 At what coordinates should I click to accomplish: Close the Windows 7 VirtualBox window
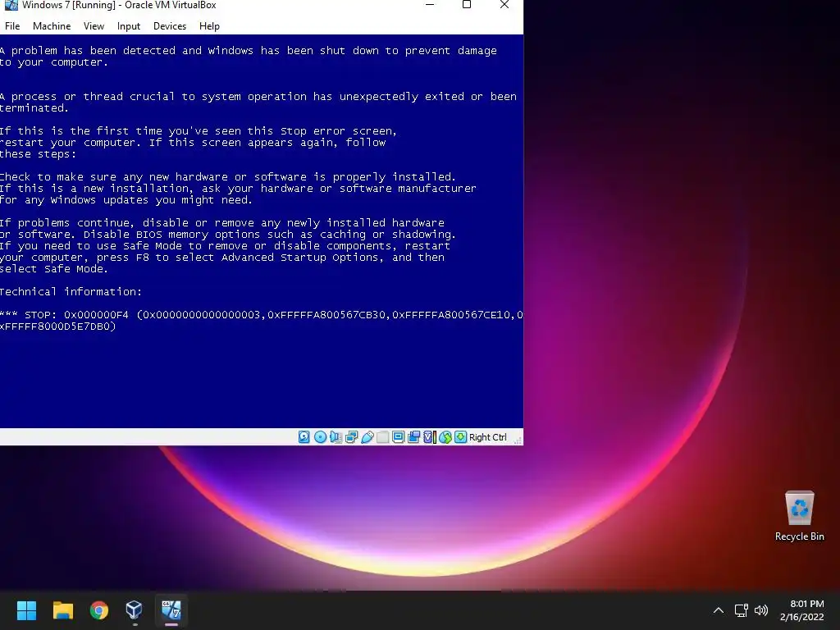(x=504, y=5)
